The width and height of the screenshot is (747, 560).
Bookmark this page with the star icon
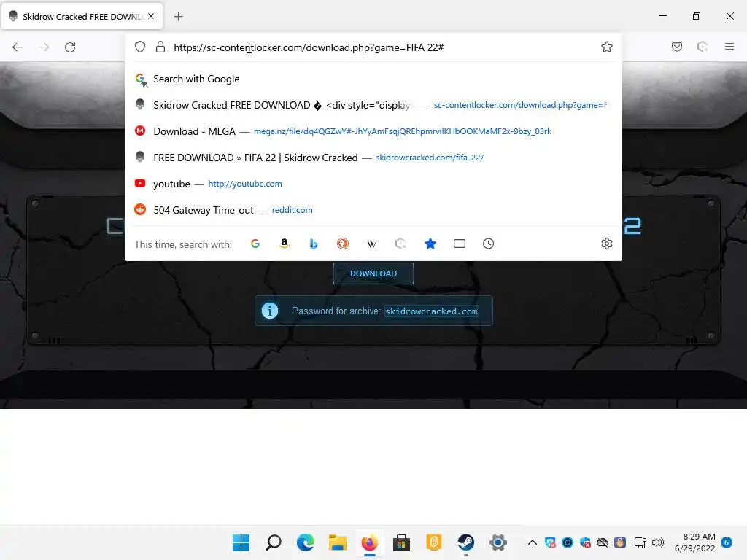click(606, 47)
